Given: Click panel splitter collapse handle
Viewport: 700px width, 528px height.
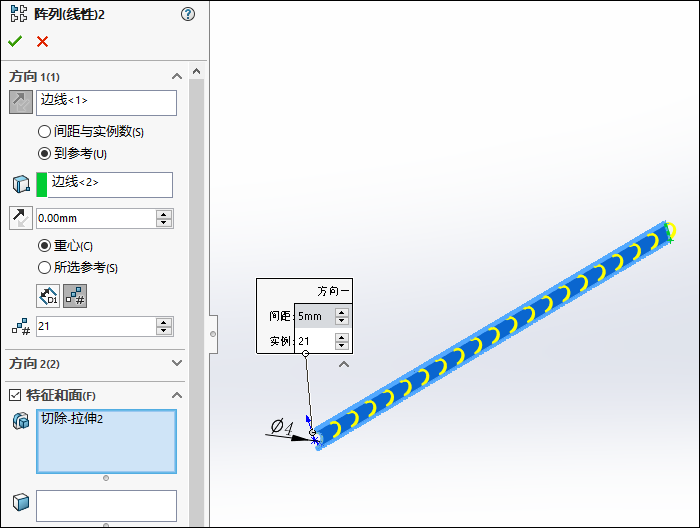Looking at the screenshot, I should click(213, 334).
